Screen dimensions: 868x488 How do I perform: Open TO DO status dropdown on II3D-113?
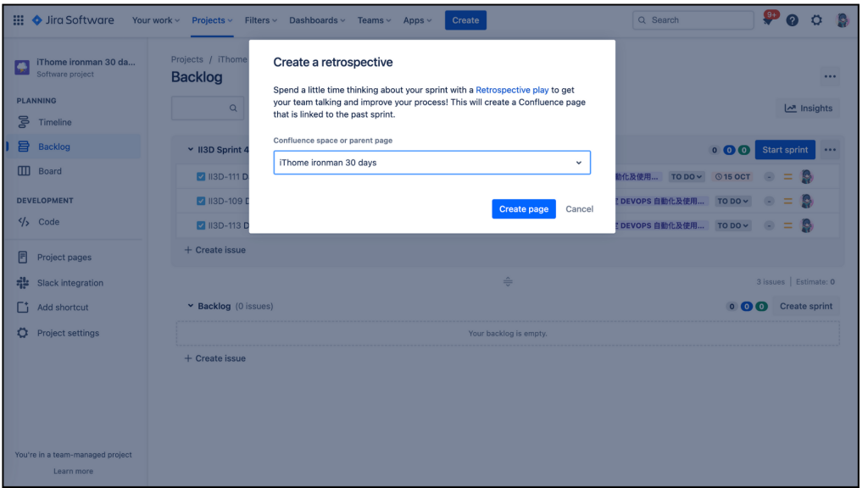(x=732, y=225)
